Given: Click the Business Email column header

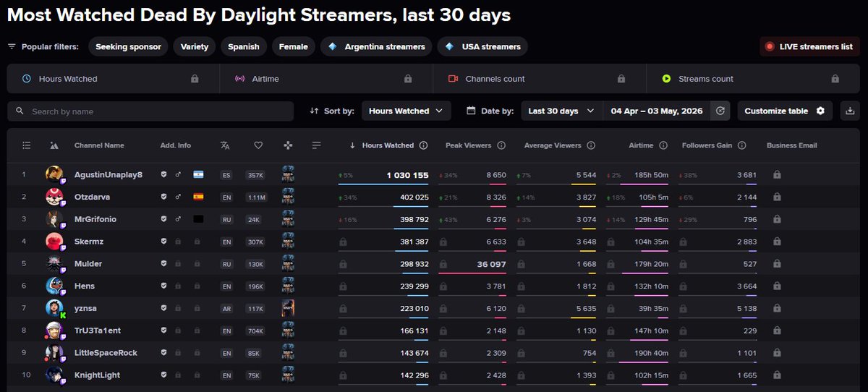Looking at the screenshot, I should (792, 145).
